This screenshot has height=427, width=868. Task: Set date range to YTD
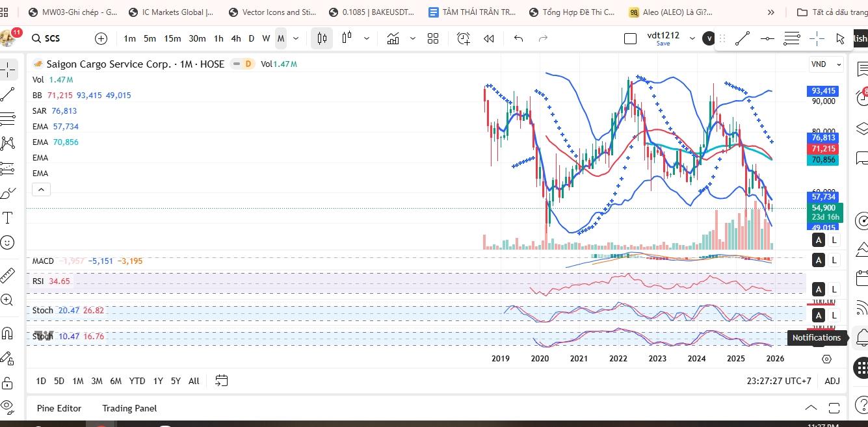[137, 381]
